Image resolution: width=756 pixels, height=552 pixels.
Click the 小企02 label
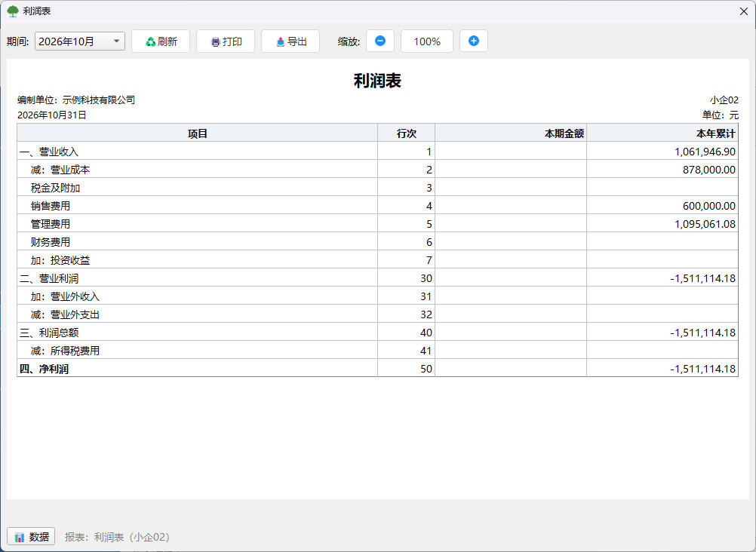pyautogui.click(x=724, y=100)
